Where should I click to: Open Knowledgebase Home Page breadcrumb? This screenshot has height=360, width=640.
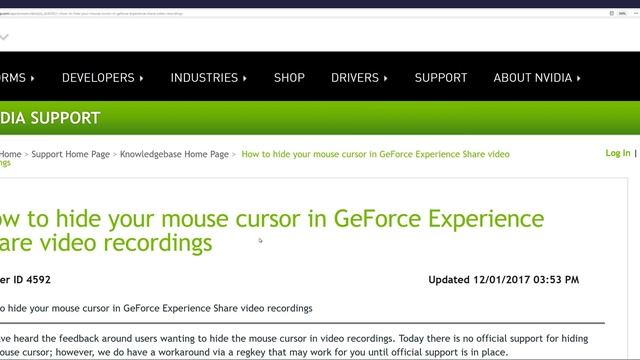click(x=174, y=154)
